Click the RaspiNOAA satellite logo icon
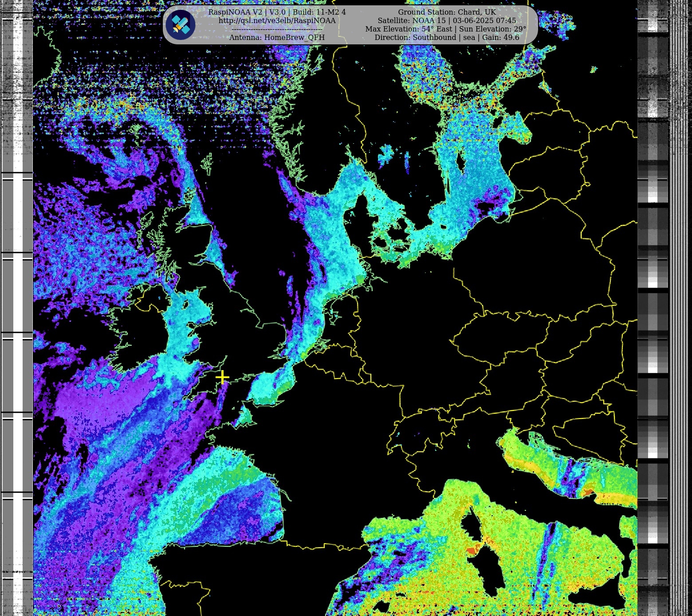The width and height of the screenshot is (692, 616). (x=181, y=25)
